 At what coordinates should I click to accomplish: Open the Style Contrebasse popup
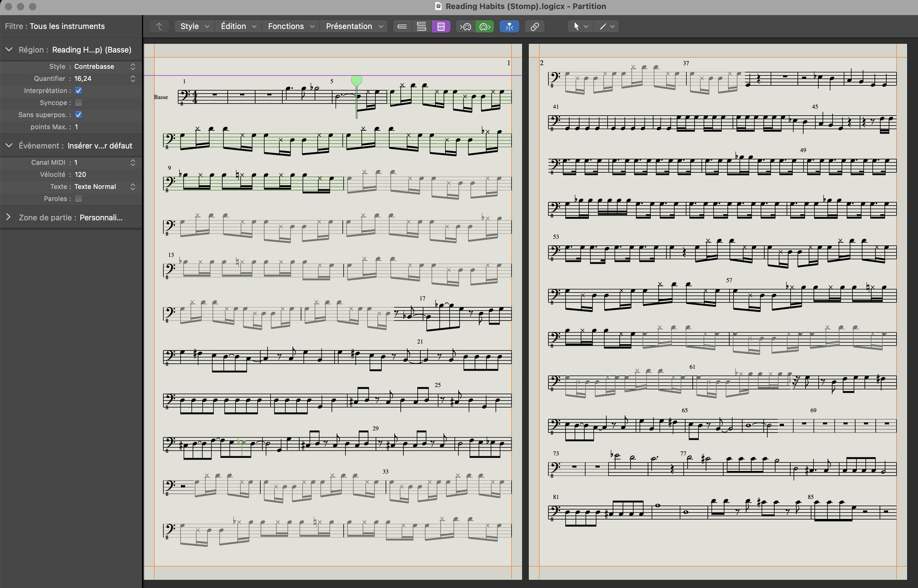105,67
